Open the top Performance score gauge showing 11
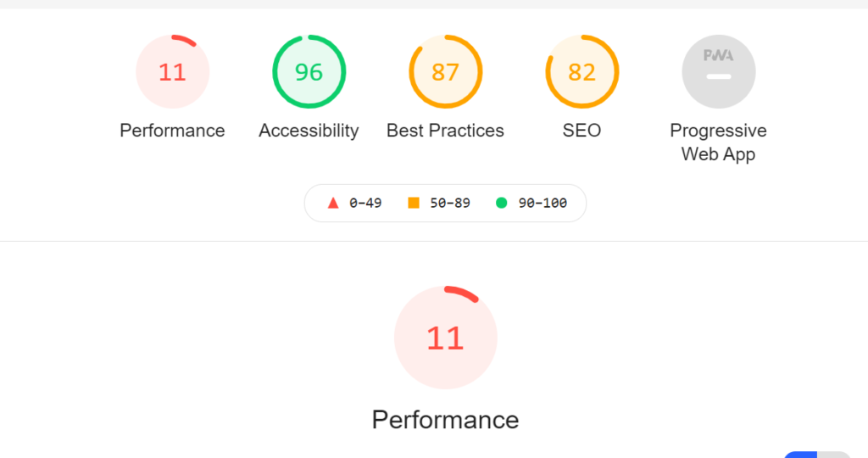 [172, 71]
